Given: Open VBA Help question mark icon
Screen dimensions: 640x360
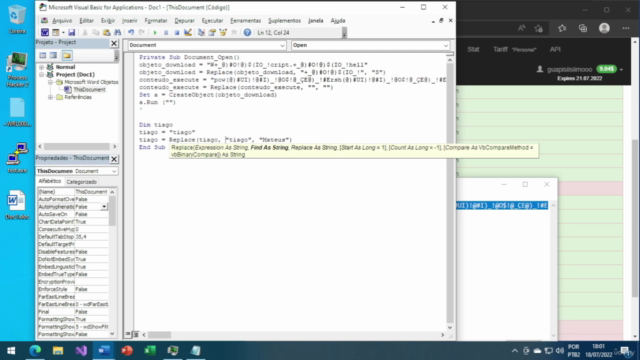Looking at the screenshot, I should [247, 33].
